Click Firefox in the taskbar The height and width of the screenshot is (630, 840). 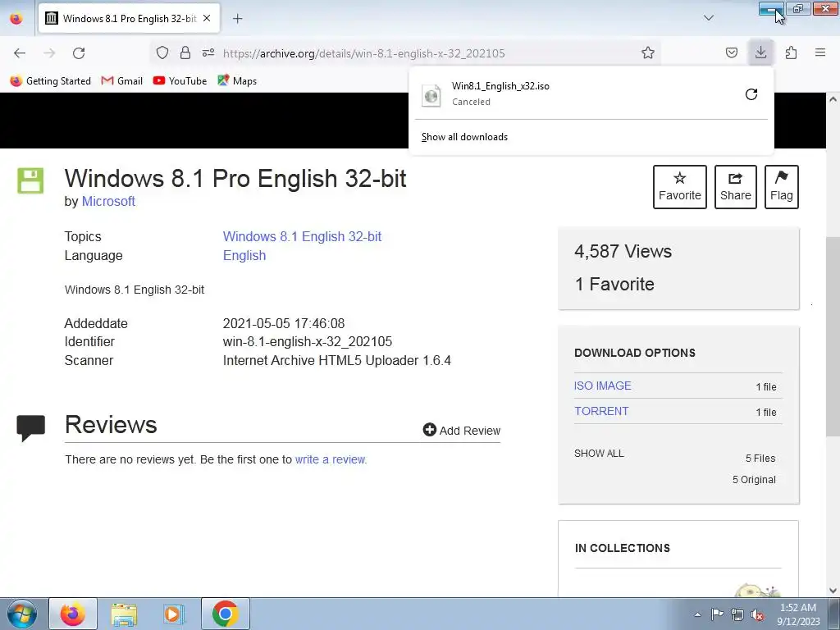[x=73, y=614]
